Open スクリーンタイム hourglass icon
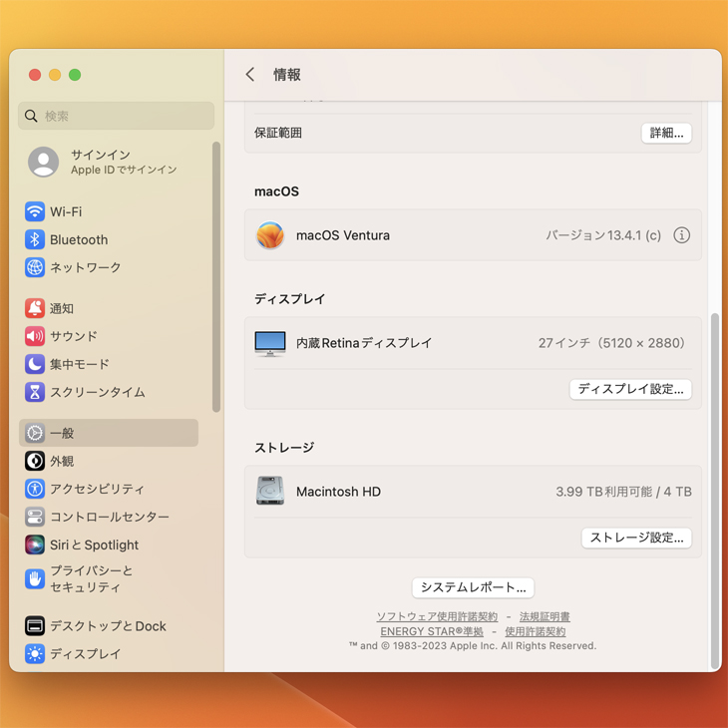 pos(35,392)
